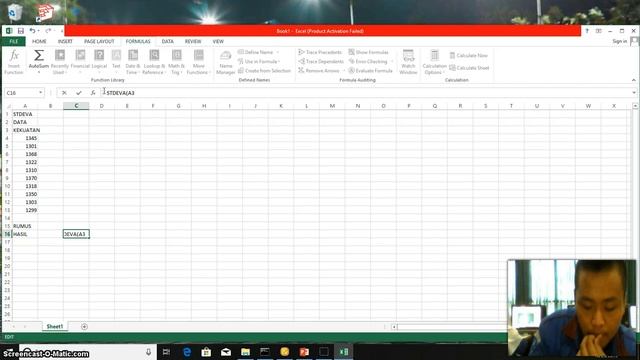This screenshot has height=360, width=640.
Task: Click the fx icon in formula bar
Action: pyautogui.click(x=93, y=93)
